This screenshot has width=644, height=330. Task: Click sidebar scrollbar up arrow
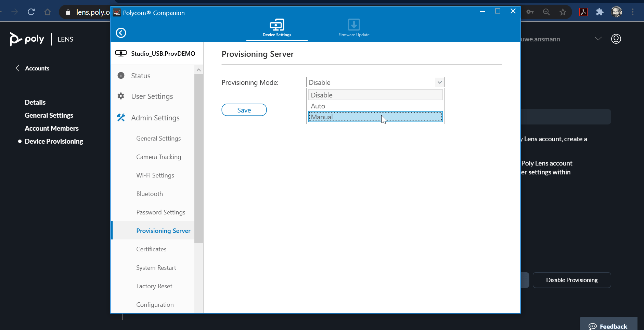pyautogui.click(x=198, y=70)
